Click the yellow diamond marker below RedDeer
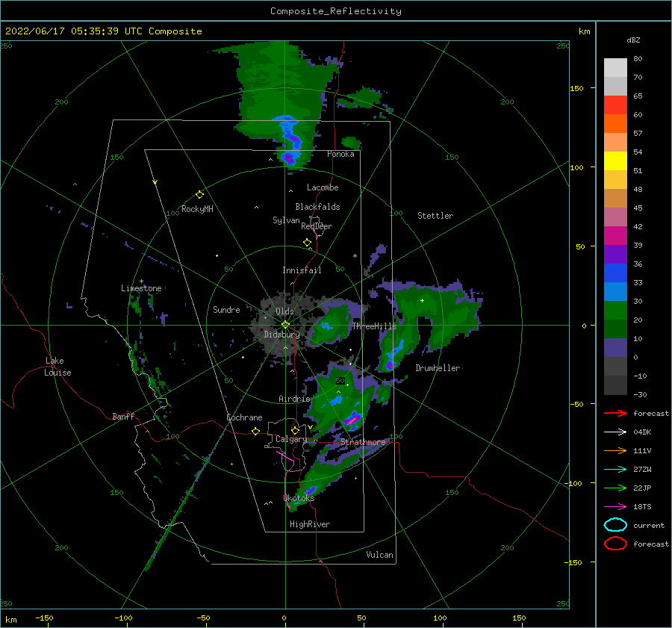672x628 pixels. tap(307, 243)
